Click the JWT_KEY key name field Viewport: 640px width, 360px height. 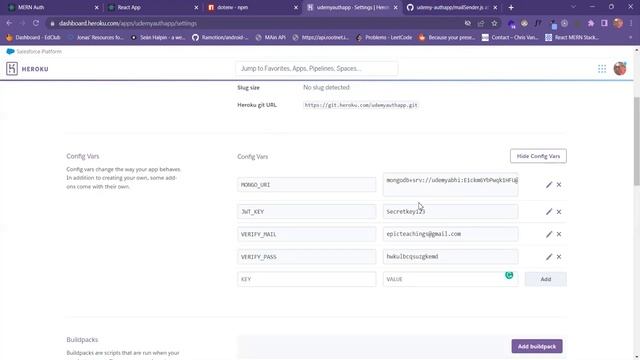tap(307, 211)
